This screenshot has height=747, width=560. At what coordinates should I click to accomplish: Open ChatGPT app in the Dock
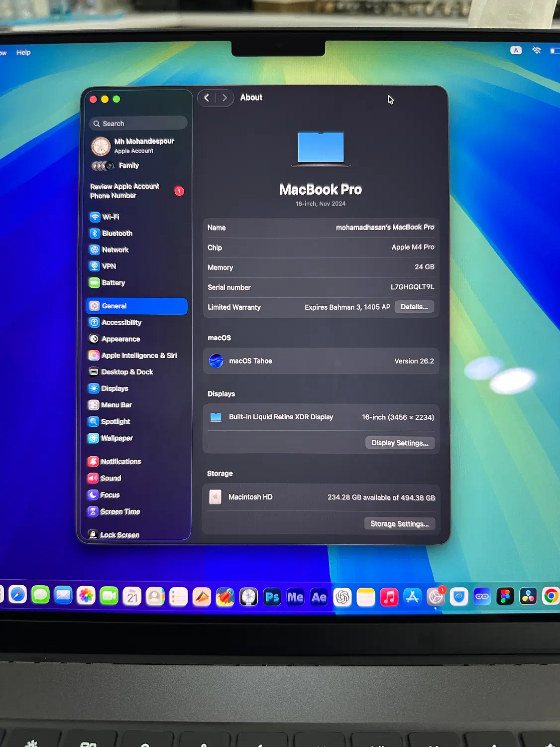pyautogui.click(x=342, y=597)
